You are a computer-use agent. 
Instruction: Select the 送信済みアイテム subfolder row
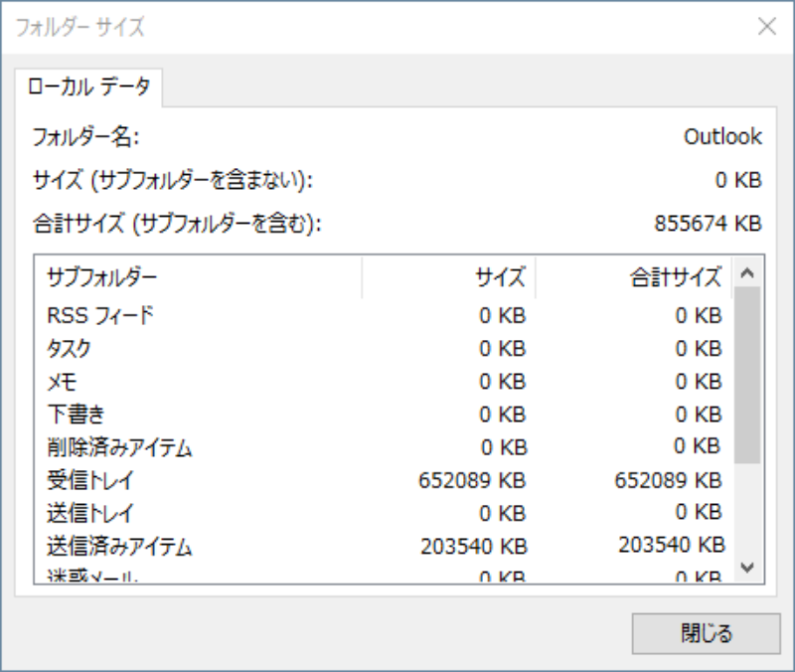tap(119, 547)
